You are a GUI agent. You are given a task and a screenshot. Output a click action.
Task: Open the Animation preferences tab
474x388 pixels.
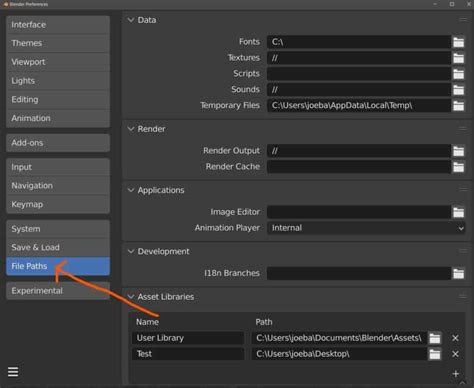point(58,118)
